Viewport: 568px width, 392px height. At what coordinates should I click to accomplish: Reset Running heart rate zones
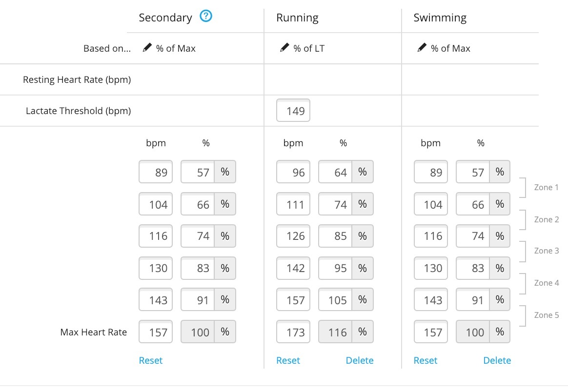(288, 360)
